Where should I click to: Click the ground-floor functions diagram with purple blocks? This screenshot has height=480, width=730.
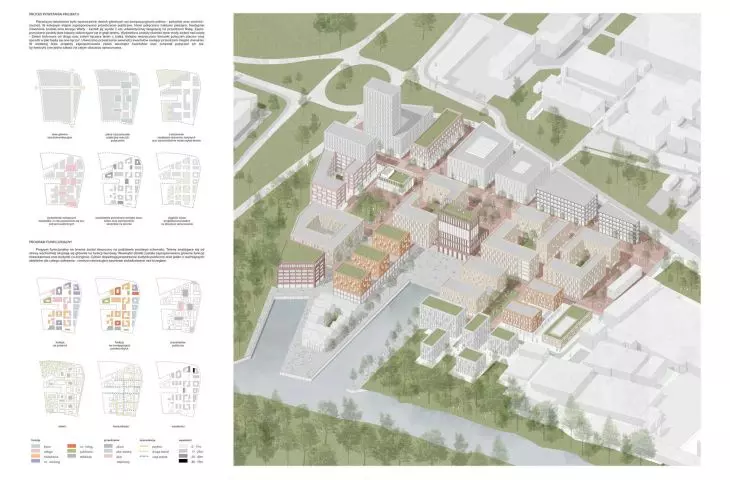59,306
